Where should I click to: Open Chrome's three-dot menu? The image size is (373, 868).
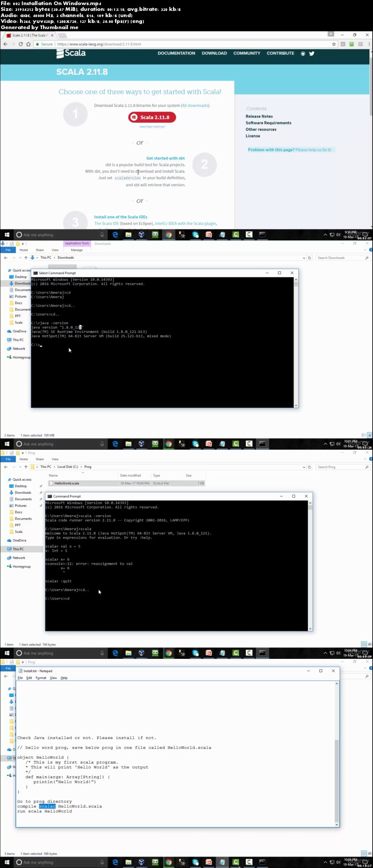pos(369,44)
